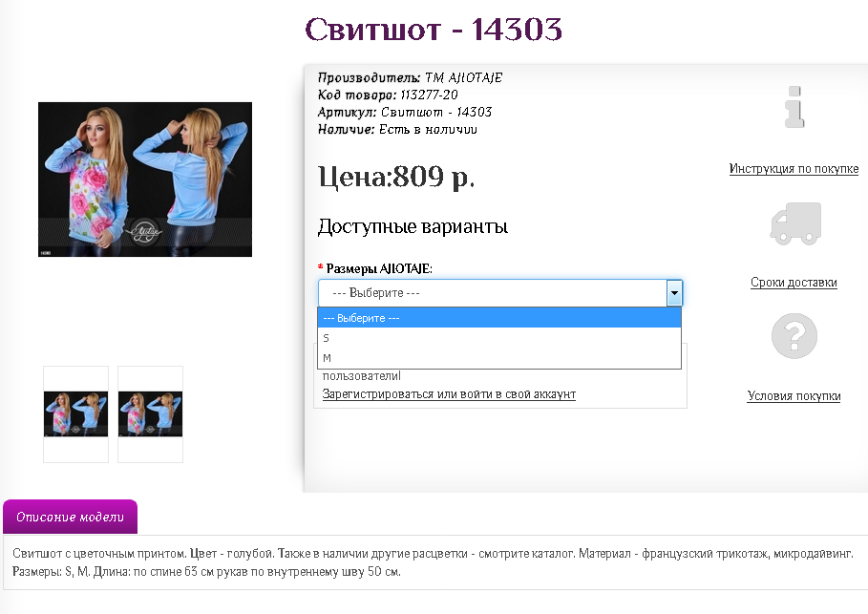Click the Наличие: Есть в наличии line

(397, 129)
